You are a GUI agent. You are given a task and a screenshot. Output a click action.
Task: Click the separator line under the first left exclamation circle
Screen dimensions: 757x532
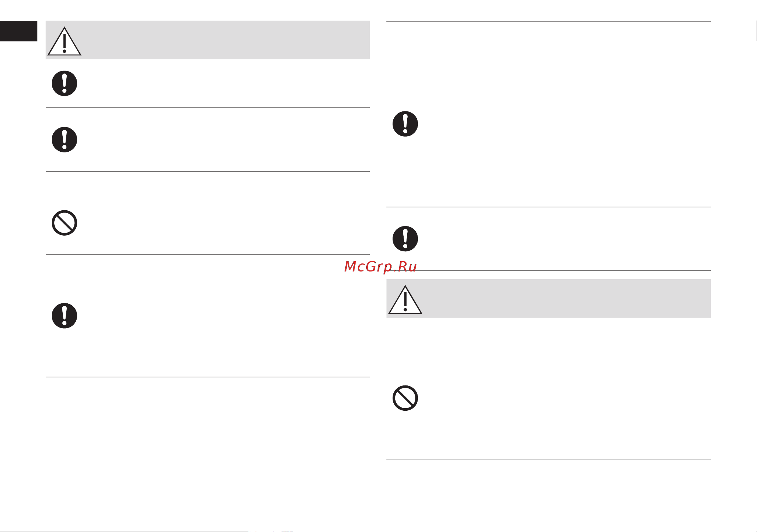point(207,108)
